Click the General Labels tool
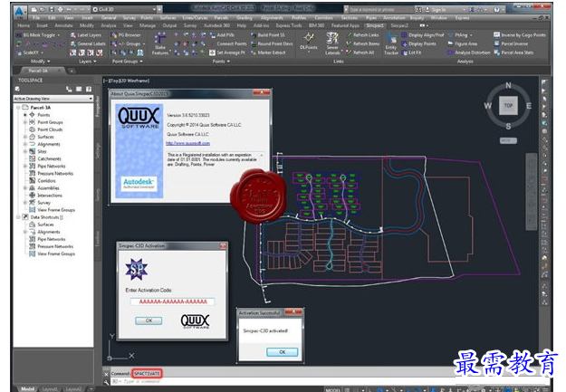The image size is (566, 392). click(88, 43)
